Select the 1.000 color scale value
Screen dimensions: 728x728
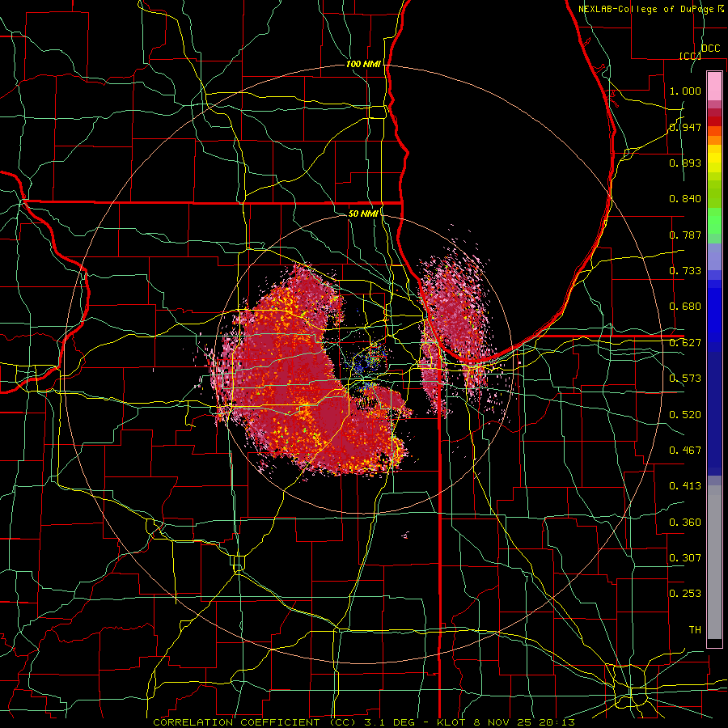pos(685,91)
